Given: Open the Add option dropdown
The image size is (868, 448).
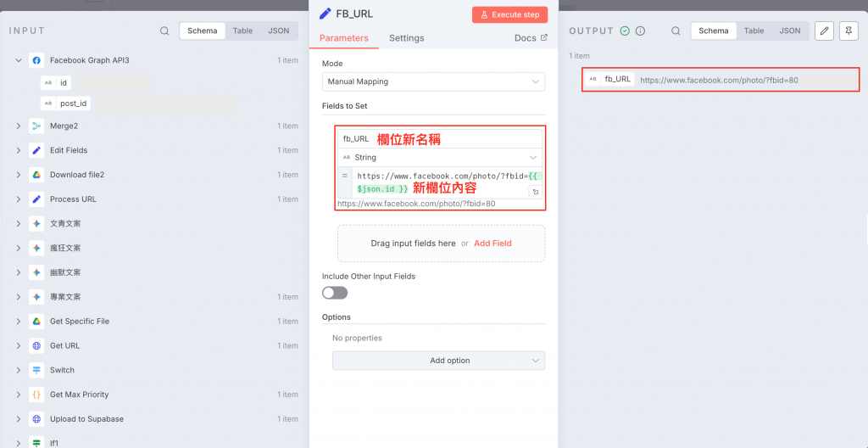Looking at the screenshot, I should 438,361.
